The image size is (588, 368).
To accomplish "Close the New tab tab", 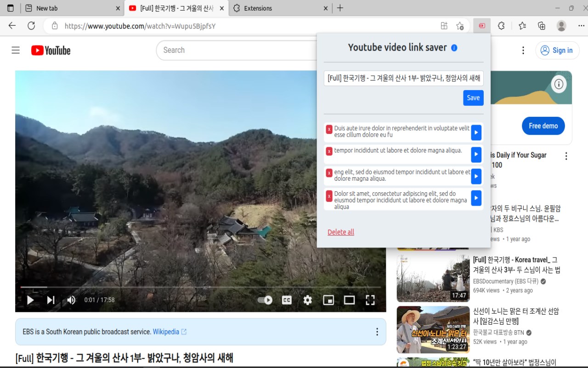I will pyautogui.click(x=118, y=8).
